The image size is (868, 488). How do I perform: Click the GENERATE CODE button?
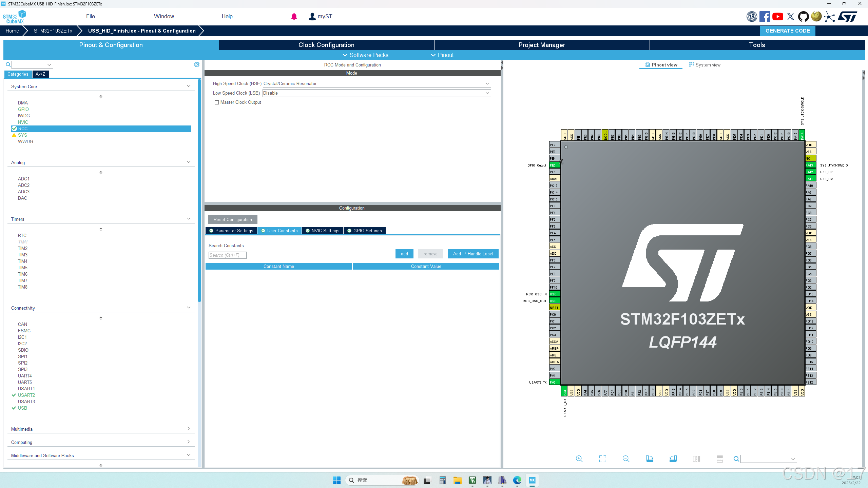coord(788,31)
